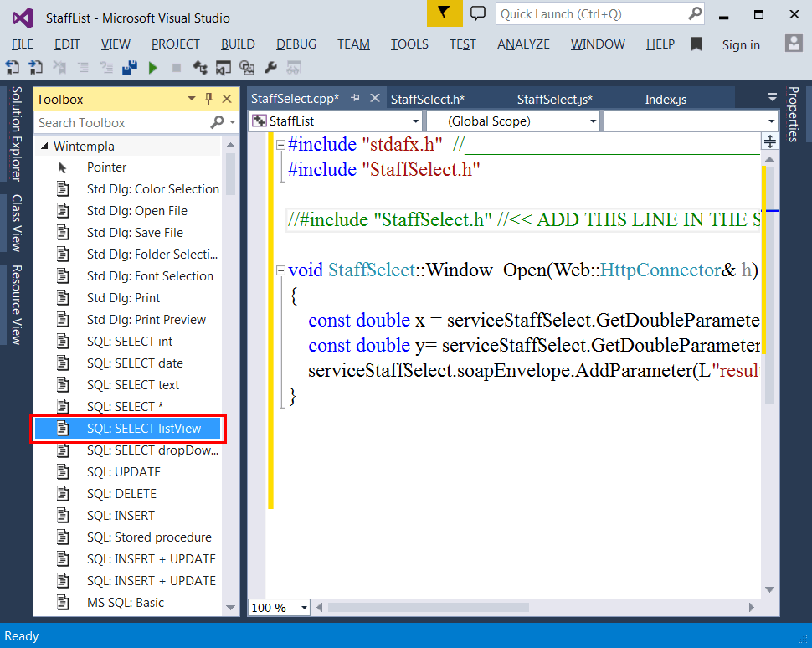Switch to the StaffSelect.h tab
Screen dimensions: 812x648
click(x=428, y=100)
